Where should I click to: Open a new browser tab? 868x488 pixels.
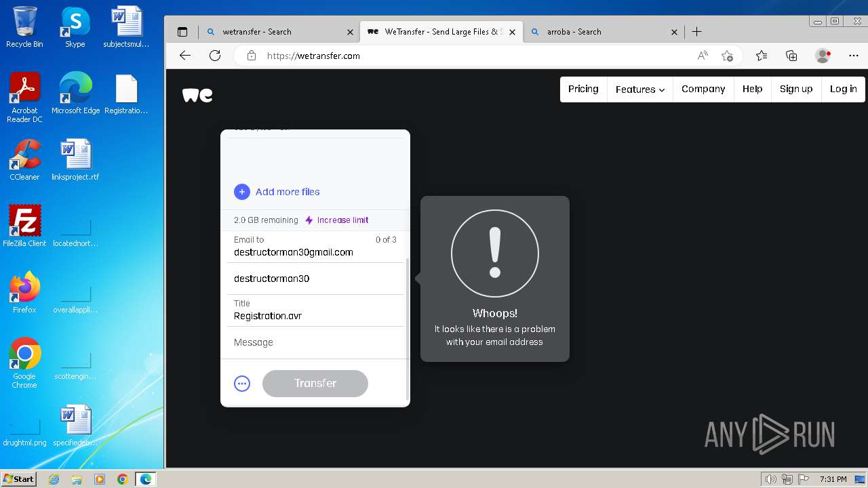[x=696, y=32]
